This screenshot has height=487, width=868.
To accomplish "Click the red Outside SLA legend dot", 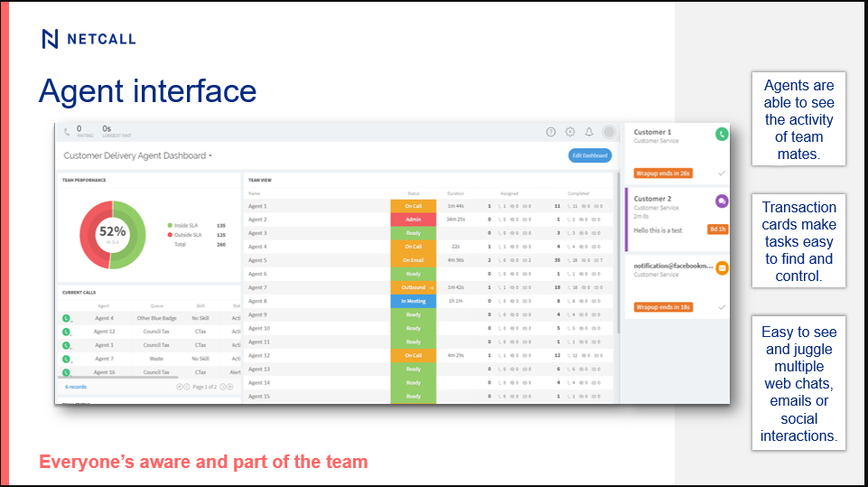I will (170, 235).
